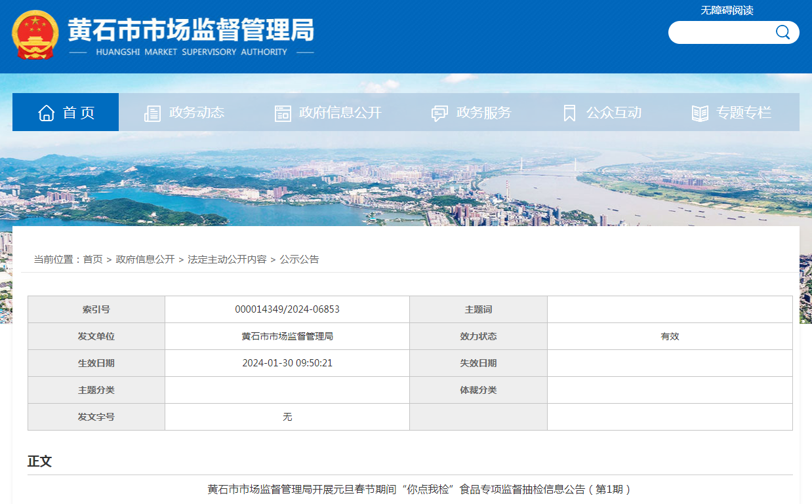The image size is (812, 504).
Task: Click 法定主动公开内容 breadcrumb link
Action: [x=227, y=260]
